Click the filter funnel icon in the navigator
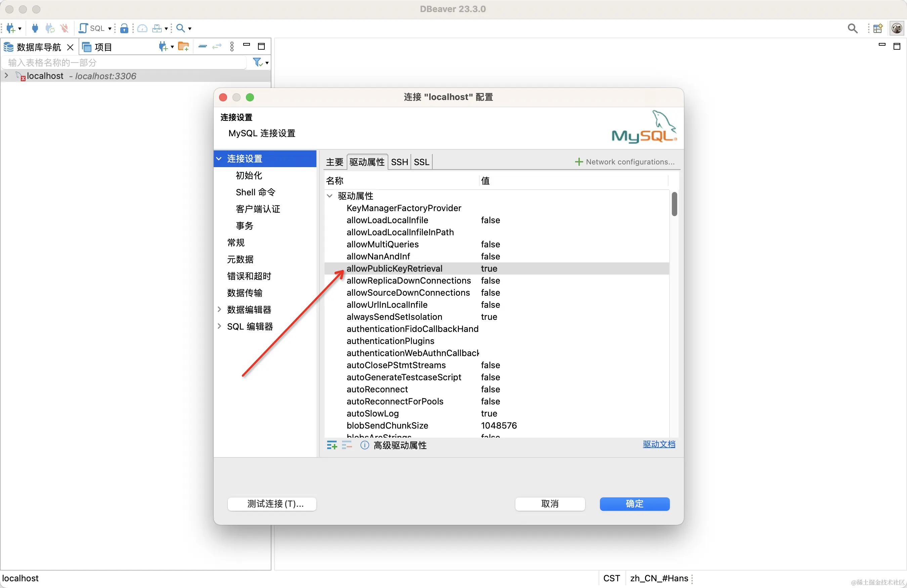 tap(258, 62)
